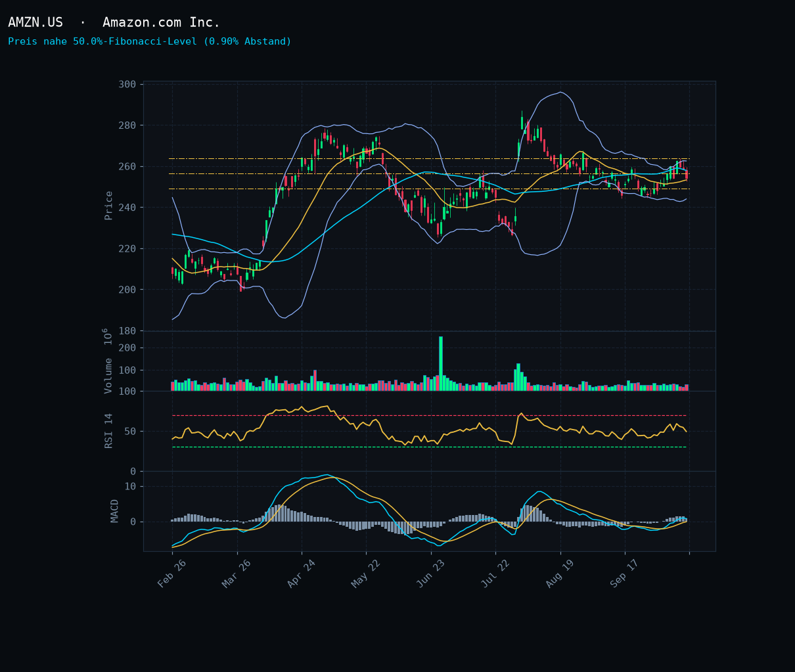This screenshot has height=672, width=795.
Task: Click the tallest volume spike bar
Action: coord(441,363)
